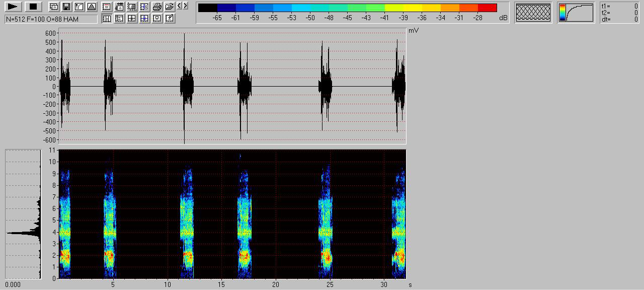Click the open folder icon
The height and width of the screenshot is (290, 644).
click(x=170, y=7)
